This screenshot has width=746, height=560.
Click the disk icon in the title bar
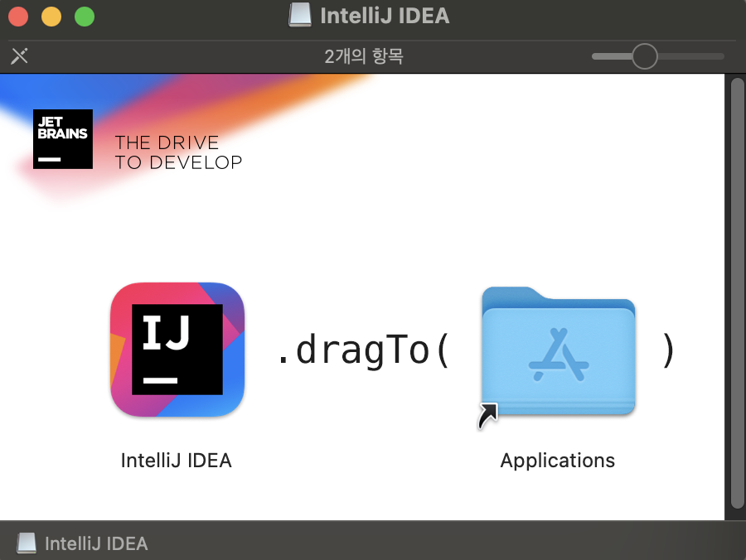click(300, 15)
